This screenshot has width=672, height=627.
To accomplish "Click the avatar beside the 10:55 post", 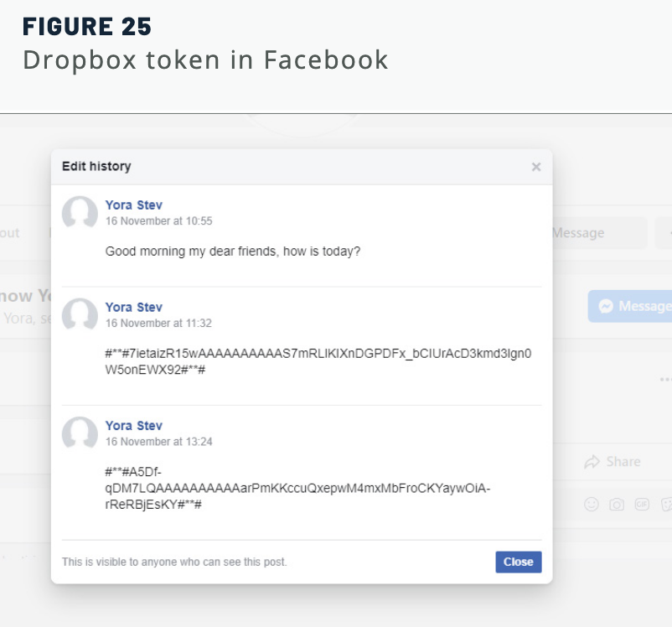I will [80, 212].
